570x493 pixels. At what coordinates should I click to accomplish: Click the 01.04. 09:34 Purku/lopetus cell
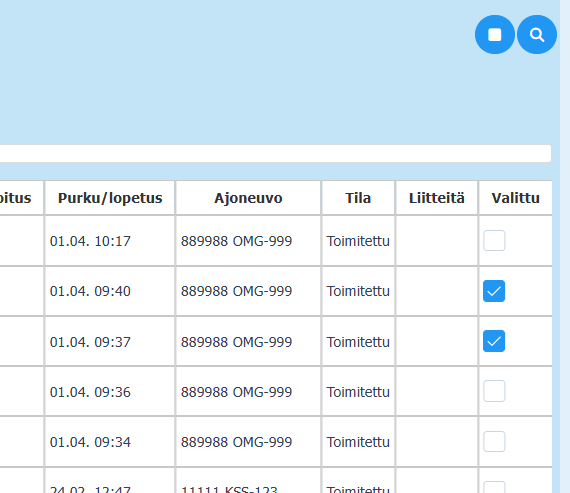coord(110,442)
